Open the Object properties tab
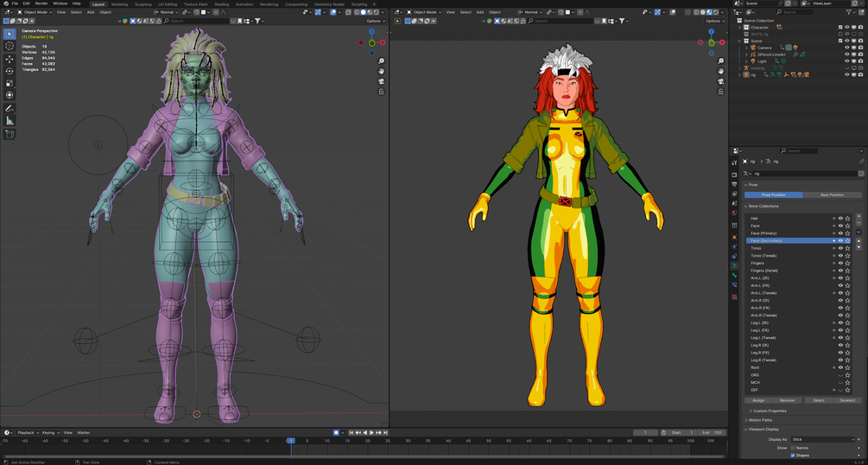The height and width of the screenshot is (465, 868). coord(735,237)
